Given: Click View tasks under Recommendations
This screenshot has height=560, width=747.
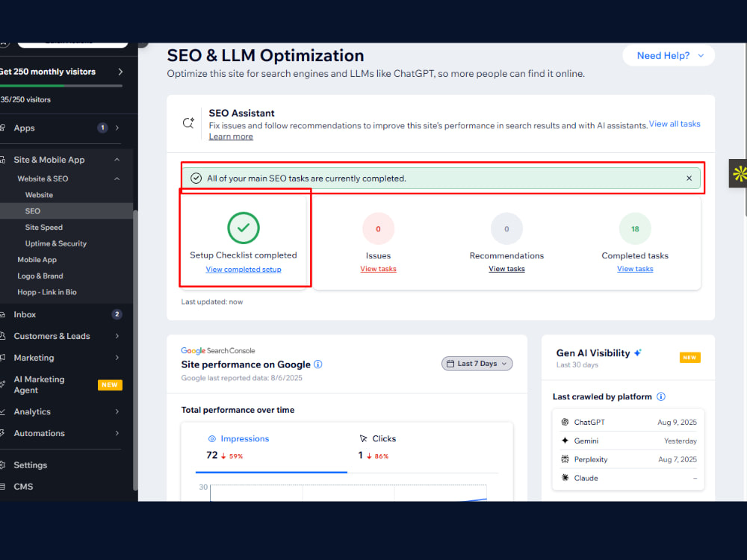Looking at the screenshot, I should (x=506, y=269).
